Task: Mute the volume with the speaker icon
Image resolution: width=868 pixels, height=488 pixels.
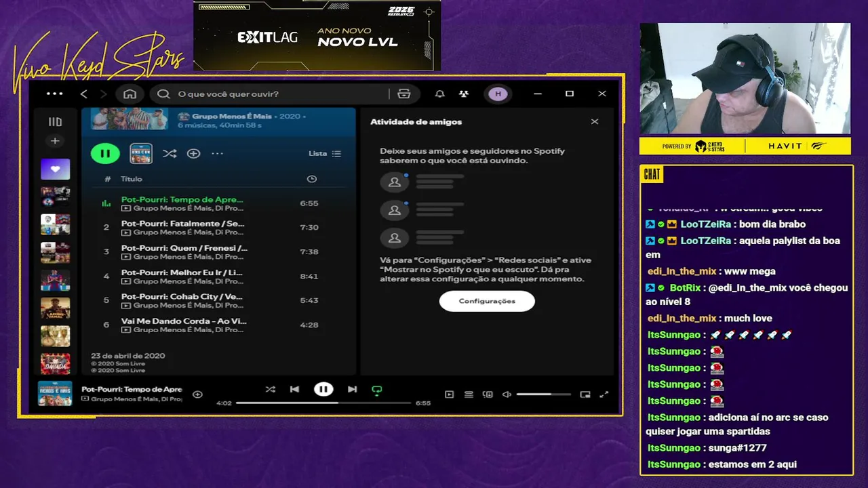Action: coord(507,394)
